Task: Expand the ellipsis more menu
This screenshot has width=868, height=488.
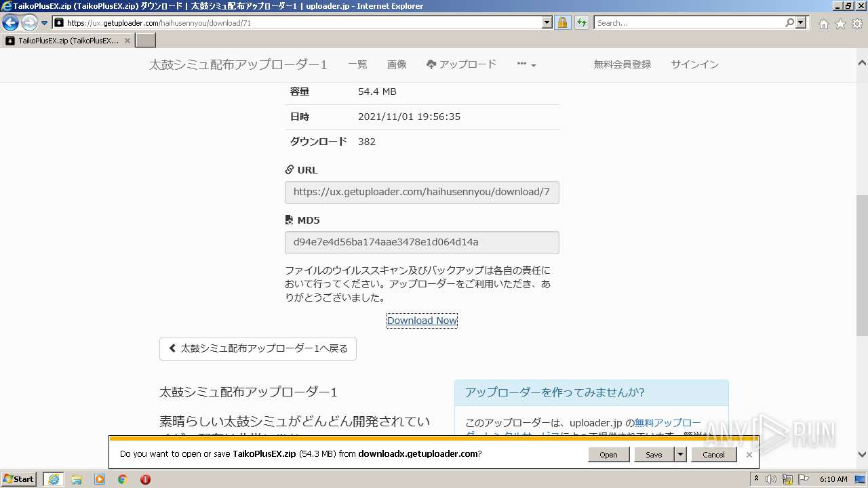Action: pos(526,64)
